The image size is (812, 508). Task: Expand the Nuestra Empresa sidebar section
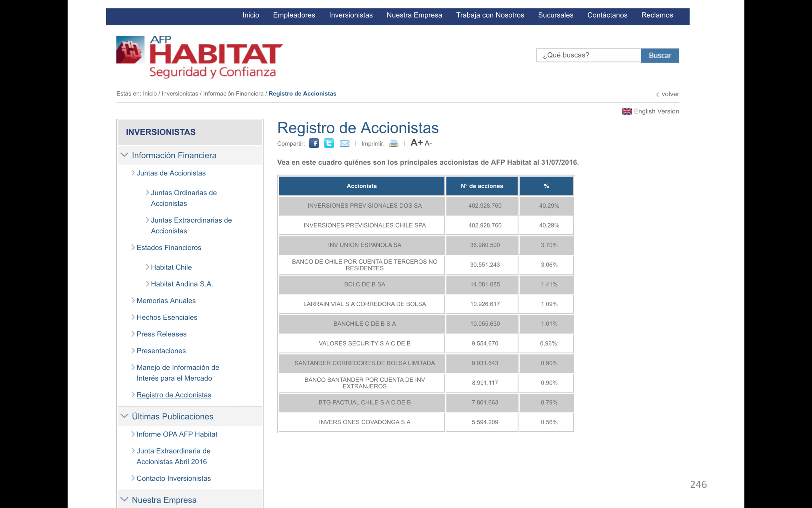[x=124, y=500]
